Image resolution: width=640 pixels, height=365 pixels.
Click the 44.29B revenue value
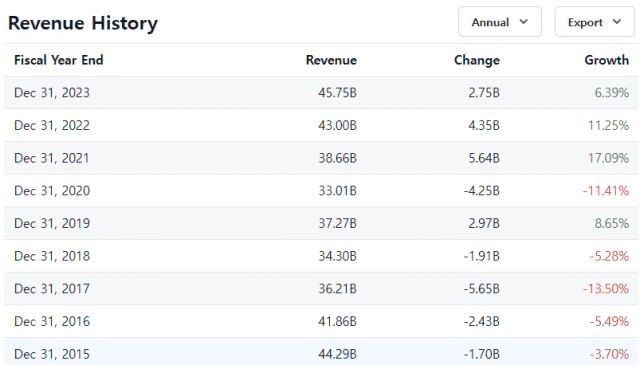coord(337,354)
